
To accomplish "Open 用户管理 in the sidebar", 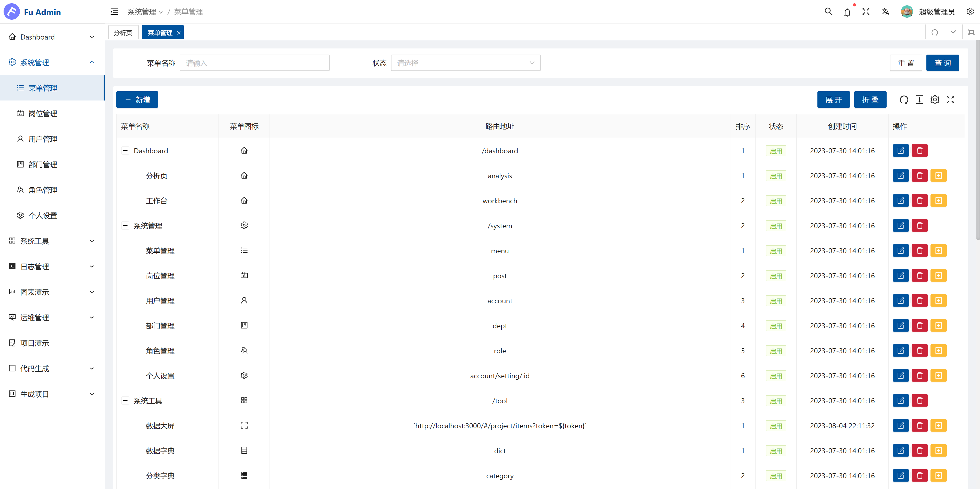I will point(43,139).
